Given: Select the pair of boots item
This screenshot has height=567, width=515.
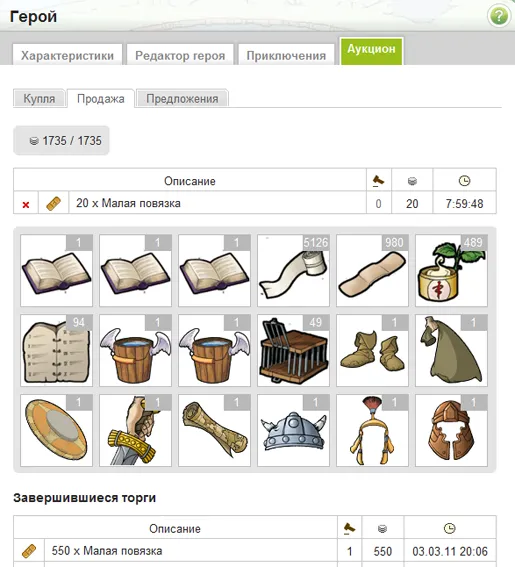Looking at the screenshot, I should click(x=373, y=350).
